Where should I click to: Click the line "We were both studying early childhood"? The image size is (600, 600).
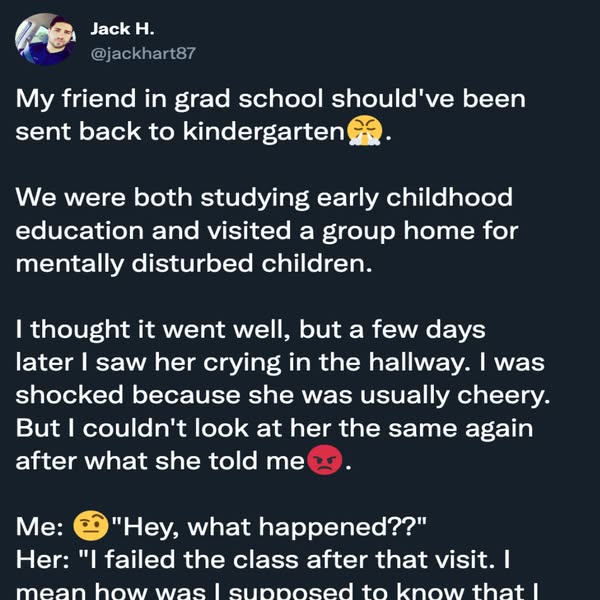tap(263, 197)
